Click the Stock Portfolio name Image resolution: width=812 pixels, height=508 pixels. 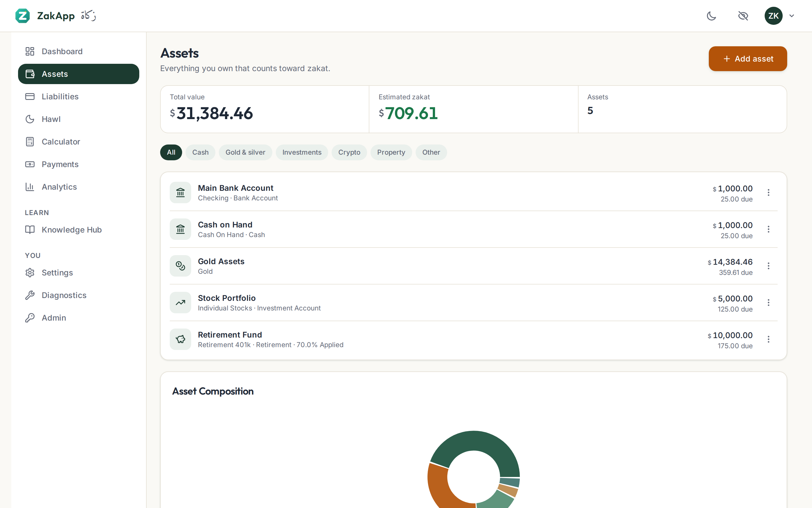point(227,298)
